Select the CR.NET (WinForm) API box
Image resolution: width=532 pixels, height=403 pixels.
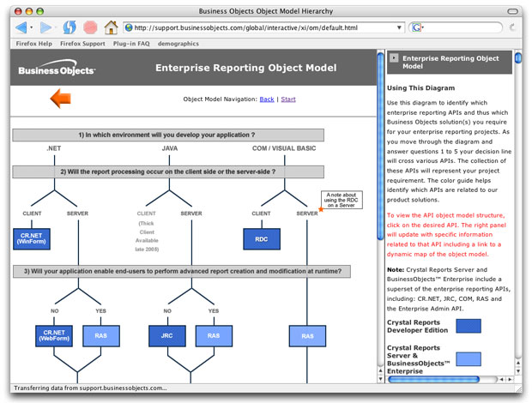pos(32,239)
